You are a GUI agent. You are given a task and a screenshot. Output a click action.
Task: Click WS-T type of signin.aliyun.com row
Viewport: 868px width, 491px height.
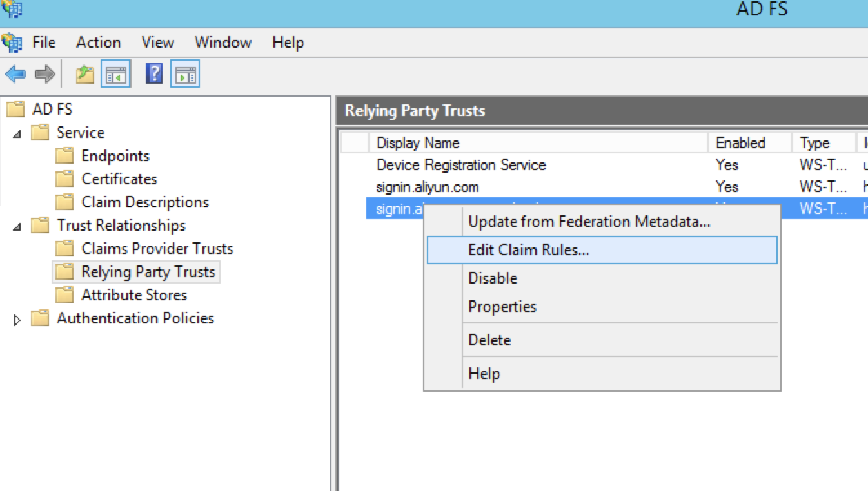tap(823, 187)
